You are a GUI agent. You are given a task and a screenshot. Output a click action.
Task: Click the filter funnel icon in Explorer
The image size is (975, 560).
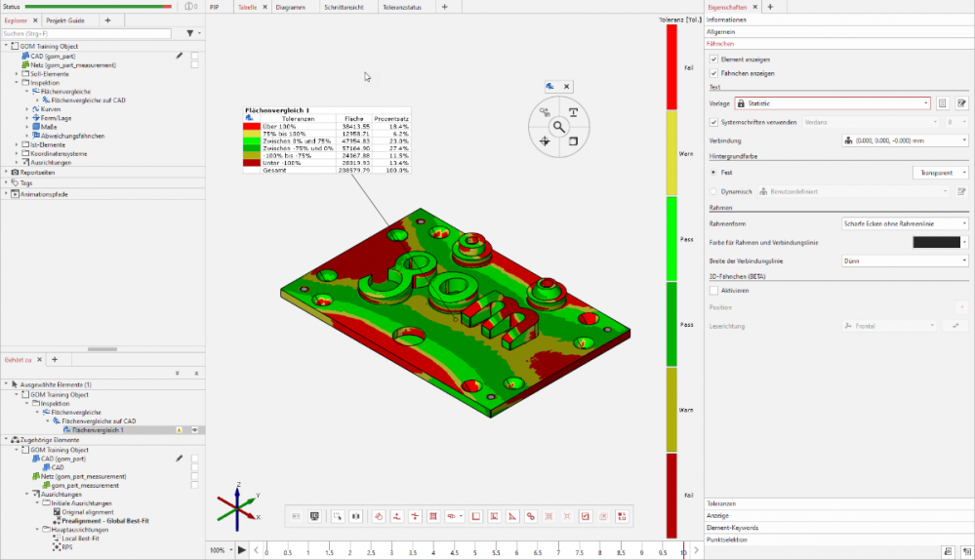tap(188, 33)
